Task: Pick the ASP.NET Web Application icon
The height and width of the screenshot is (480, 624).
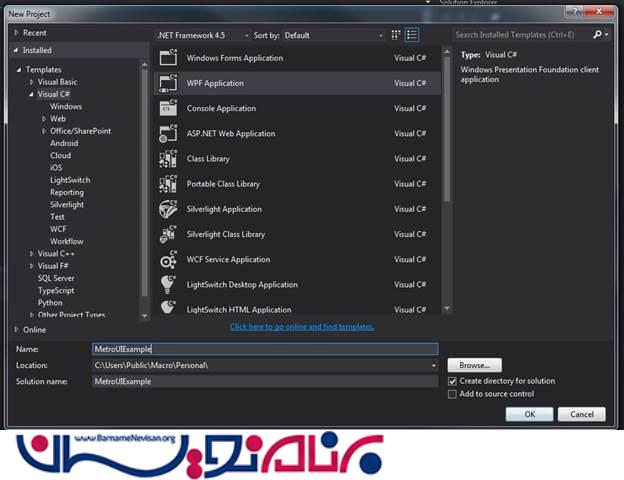Action: tap(168, 133)
